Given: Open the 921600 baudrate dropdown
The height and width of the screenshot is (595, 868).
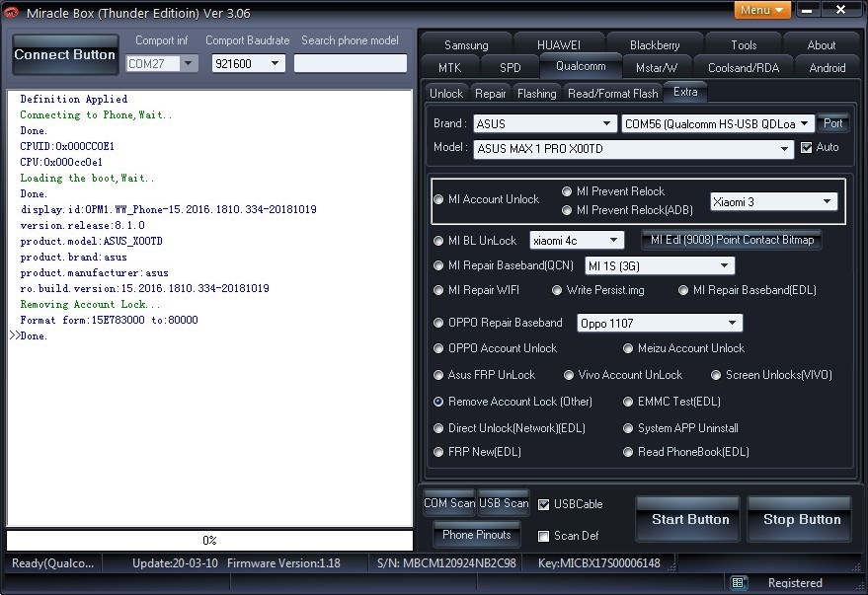Looking at the screenshot, I should [248, 63].
